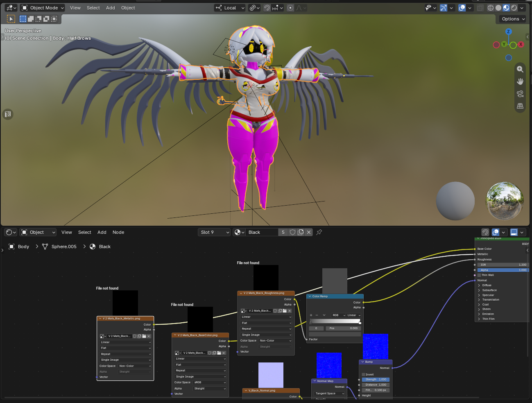532x403 pixels.
Task: Open the Add menu in the shader editor
Action: (102, 232)
